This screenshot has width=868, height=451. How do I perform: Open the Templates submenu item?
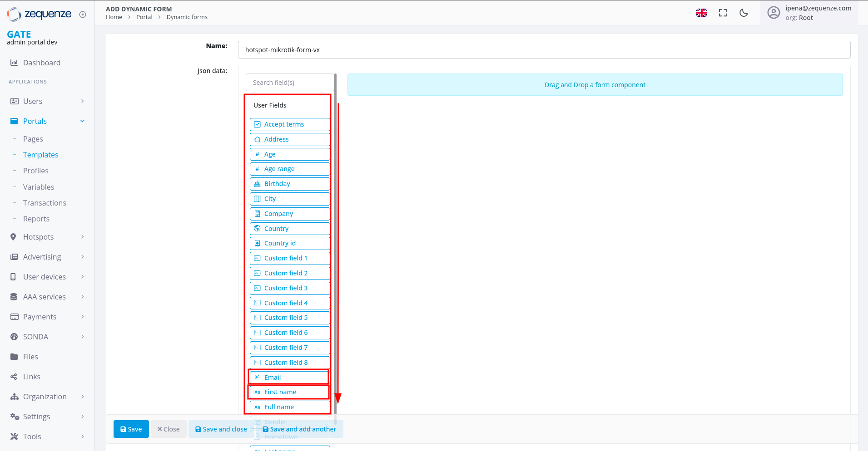(40, 155)
